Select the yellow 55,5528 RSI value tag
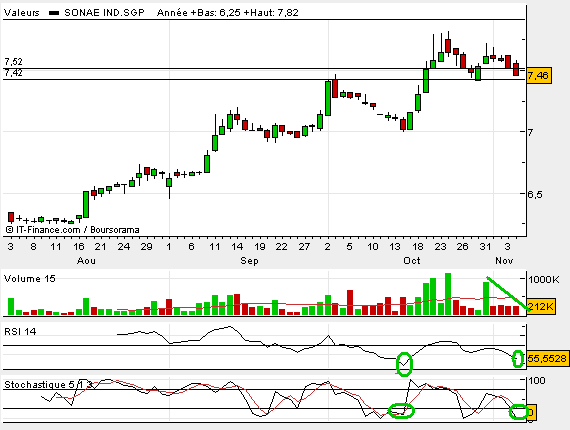The image size is (570, 430). 547,359
